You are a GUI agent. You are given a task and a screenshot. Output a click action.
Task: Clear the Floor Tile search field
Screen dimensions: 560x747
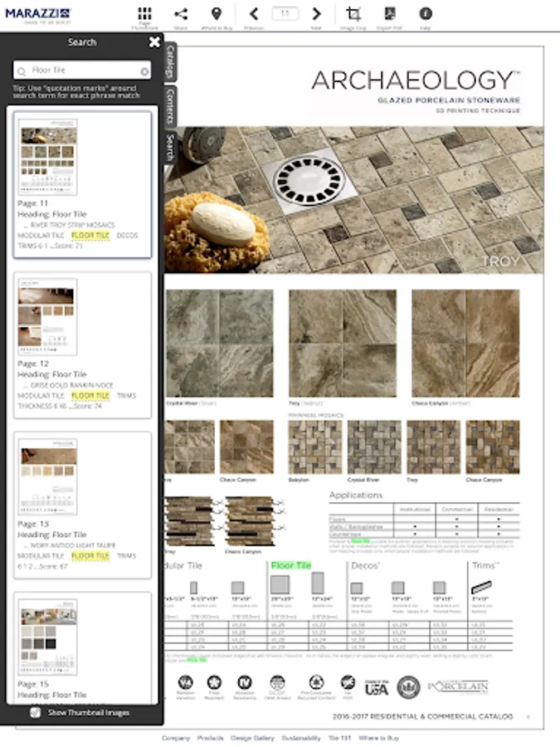[144, 71]
